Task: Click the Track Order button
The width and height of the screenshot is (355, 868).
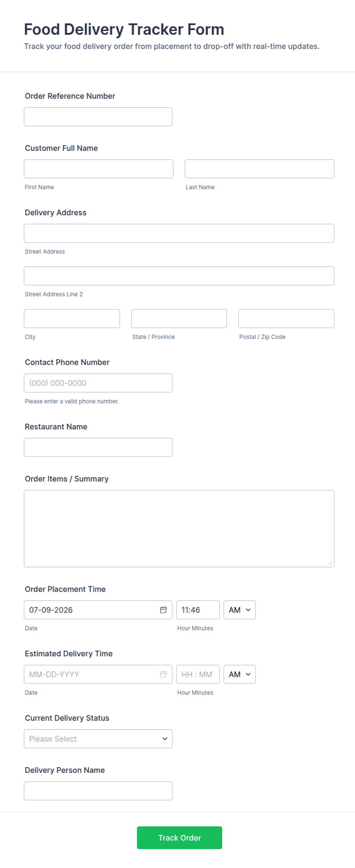Action: (x=179, y=838)
